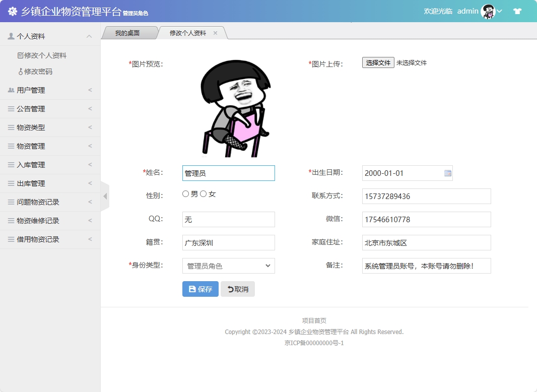Click the person icon beside 个人资料

point(11,36)
